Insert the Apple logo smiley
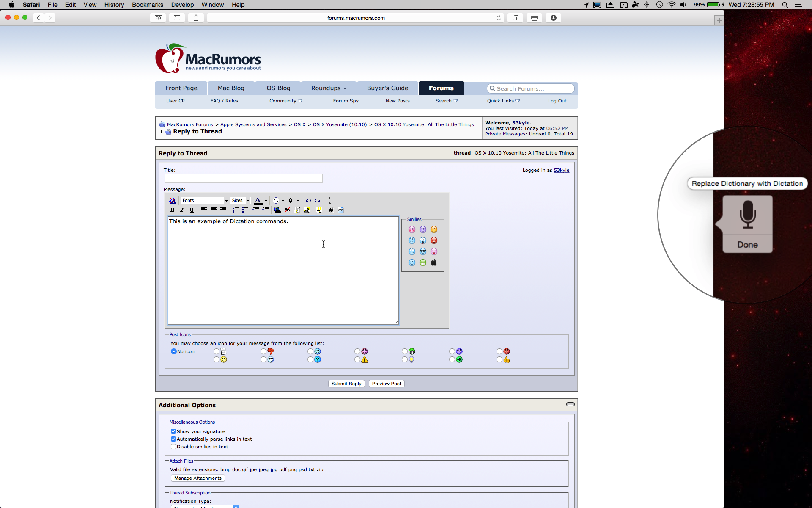This screenshot has width=812, height=508. click(x=434, y=262)
